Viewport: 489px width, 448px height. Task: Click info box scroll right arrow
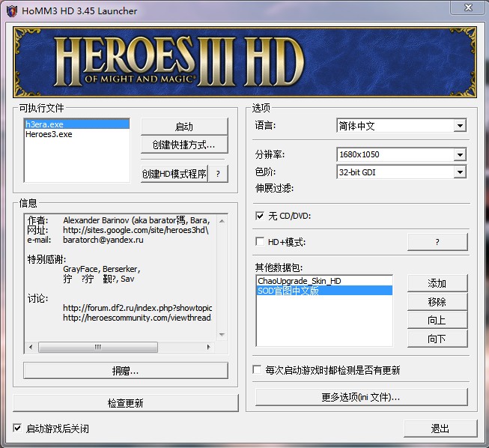tap(209, 347)
